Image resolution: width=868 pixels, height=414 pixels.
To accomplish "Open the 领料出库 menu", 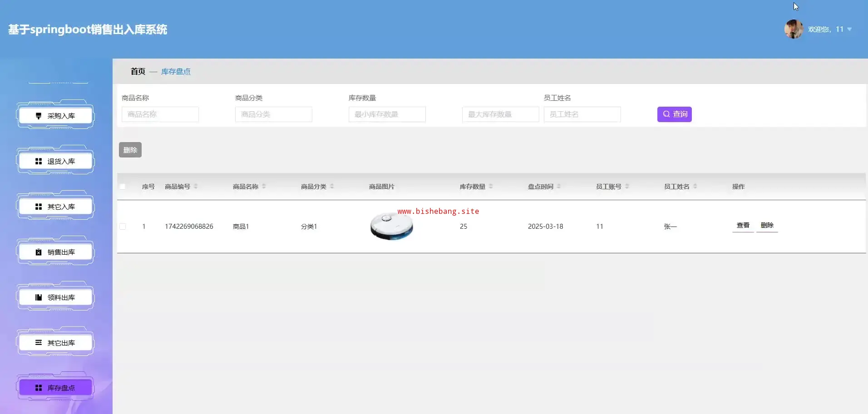I will click(55, 298).
